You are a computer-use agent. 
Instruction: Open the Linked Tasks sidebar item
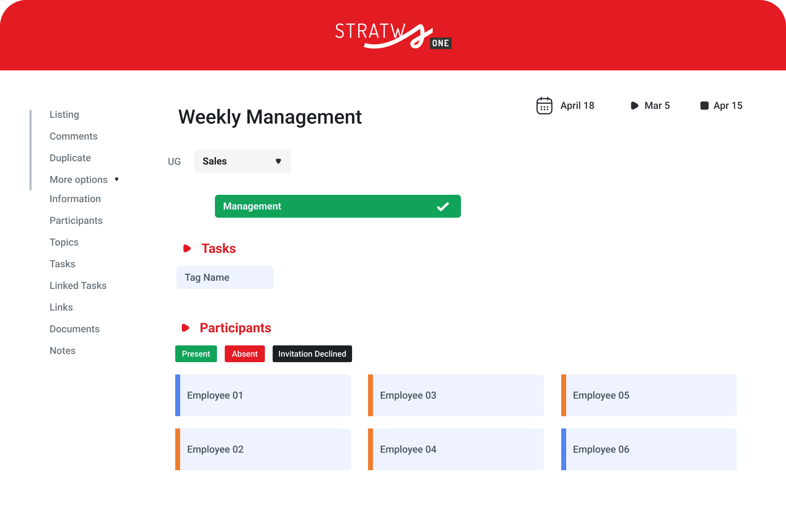click(78, 286)
